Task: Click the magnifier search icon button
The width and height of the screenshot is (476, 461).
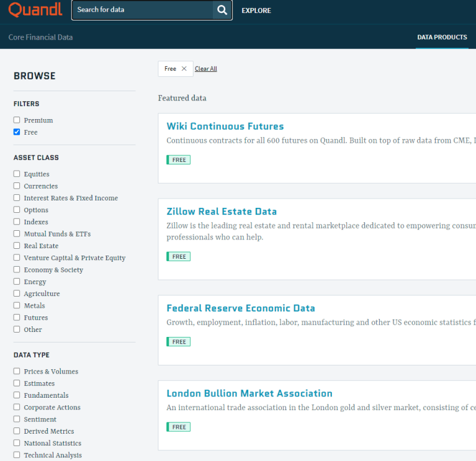Action: point(222,10)
